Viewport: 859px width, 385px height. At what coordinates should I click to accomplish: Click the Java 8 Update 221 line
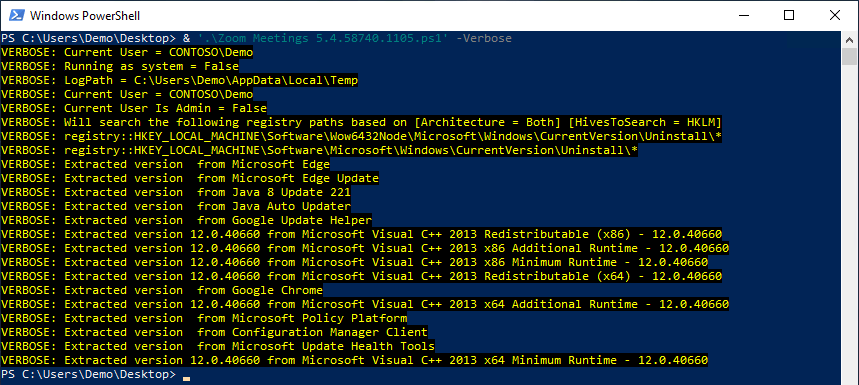176,192
